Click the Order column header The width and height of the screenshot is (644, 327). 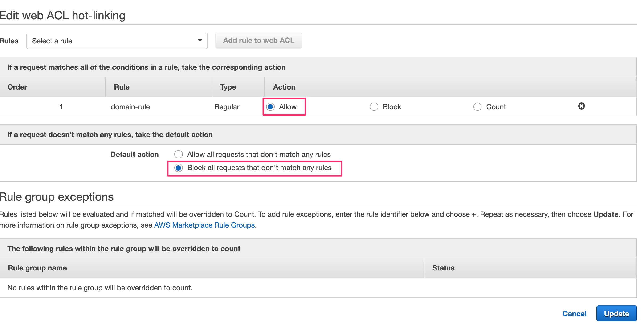(x=17, y=87)
